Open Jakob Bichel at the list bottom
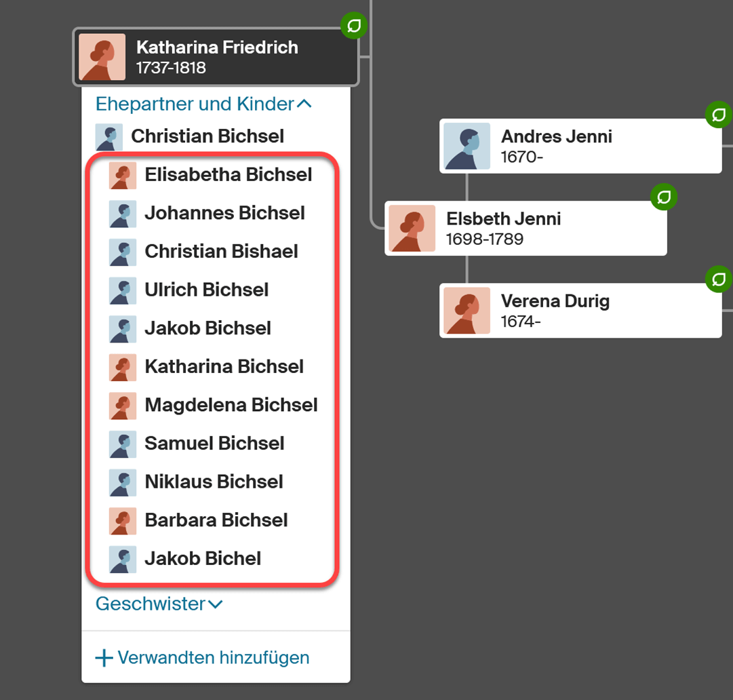Viewport: 733px width, 700px height. tap(202, 559)
